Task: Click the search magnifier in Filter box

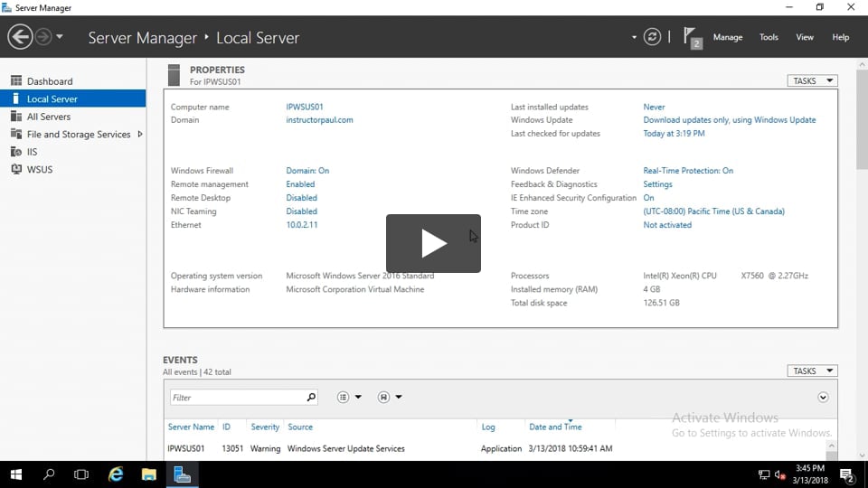Action: click(x=311, y=397)
